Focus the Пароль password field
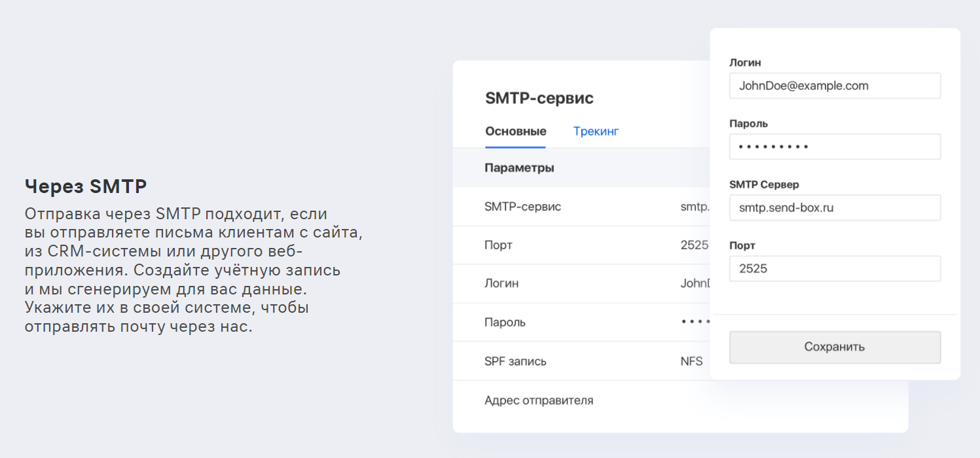 tap(834, 146)
